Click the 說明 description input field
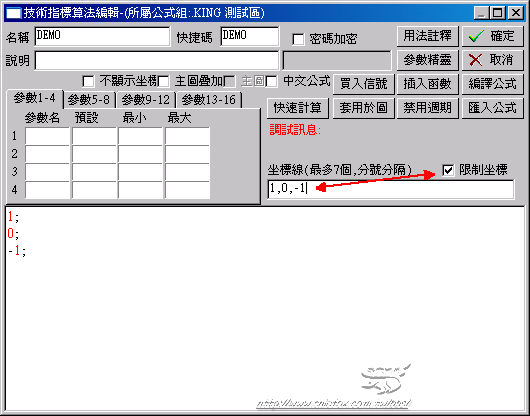This screenshot has height=416, width=530. pos(157,61)
